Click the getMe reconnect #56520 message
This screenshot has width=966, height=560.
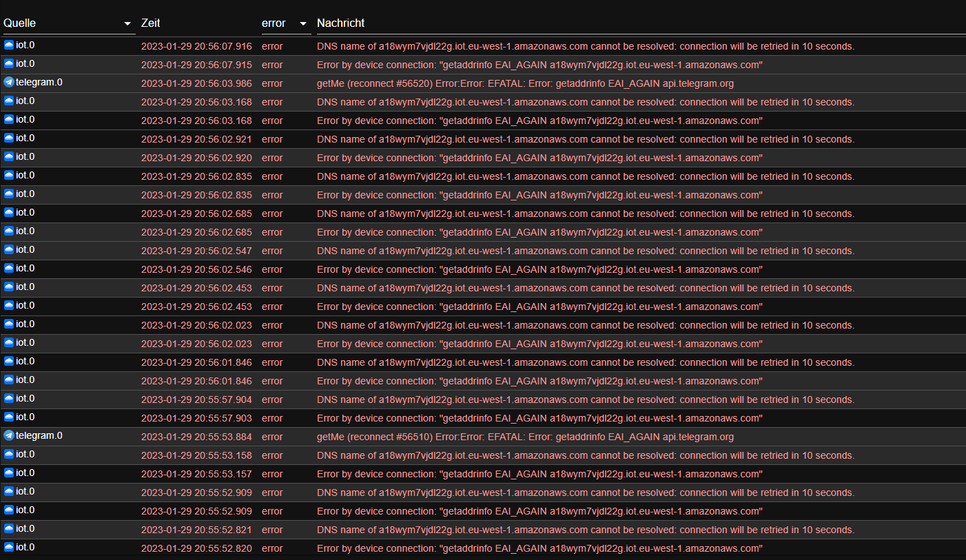pos(525,83)
